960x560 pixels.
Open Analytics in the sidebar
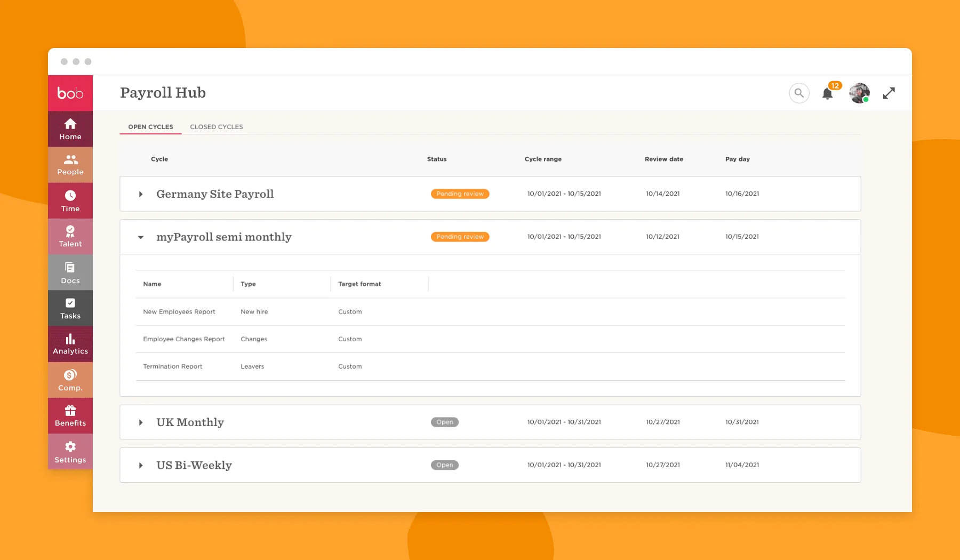point(70,344)
